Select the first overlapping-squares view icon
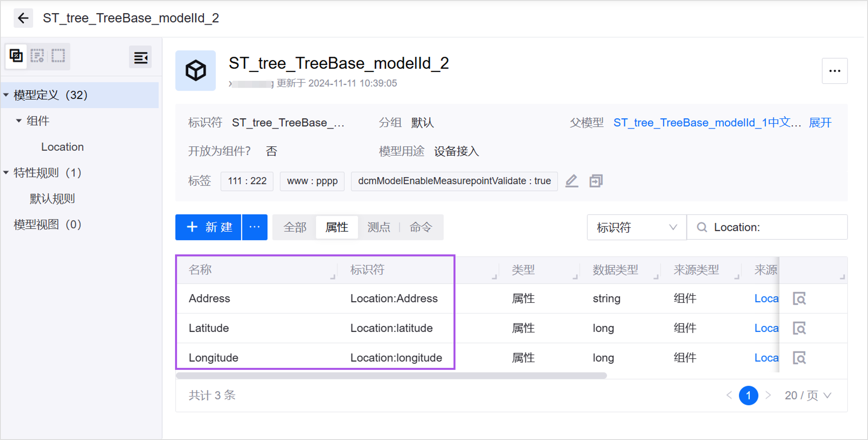Image resolution: width=868 pixels, height=440 pixels. pos(16,56)
